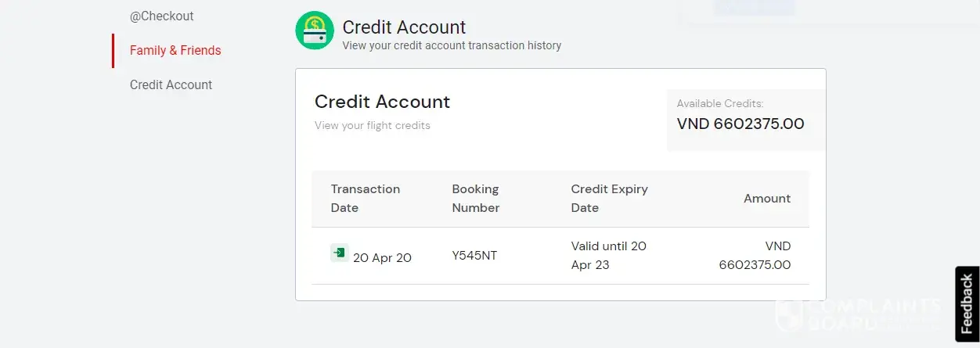Click the VND amount in the transaction row
The image size is (980, 348).
[x=755, y=256]
